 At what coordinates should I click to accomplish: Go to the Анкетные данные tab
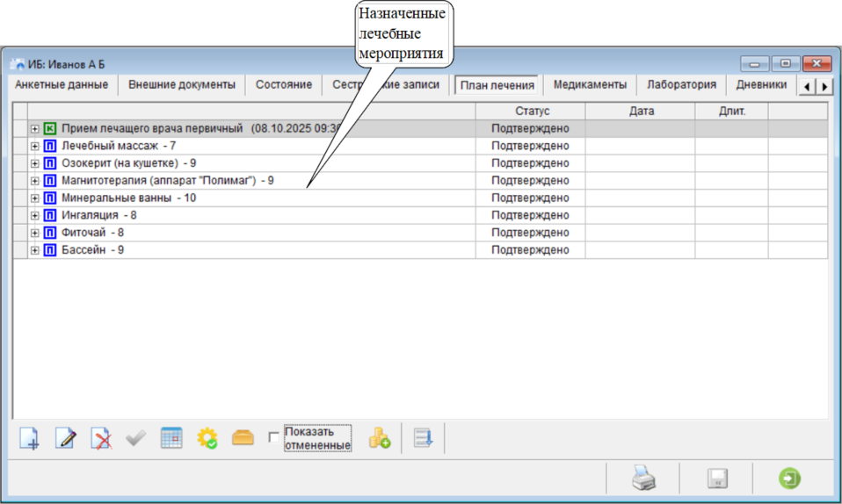click(x=62, y=85)
